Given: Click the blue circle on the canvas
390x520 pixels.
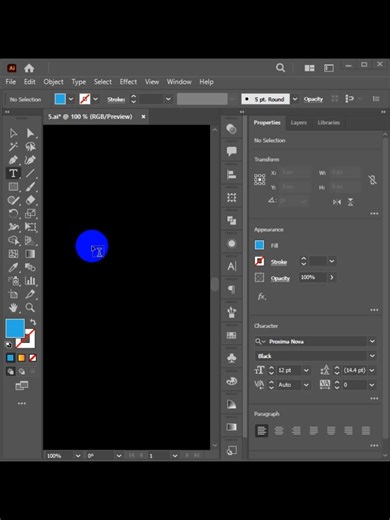Looking at the screenshot, I should click(92, 246).
